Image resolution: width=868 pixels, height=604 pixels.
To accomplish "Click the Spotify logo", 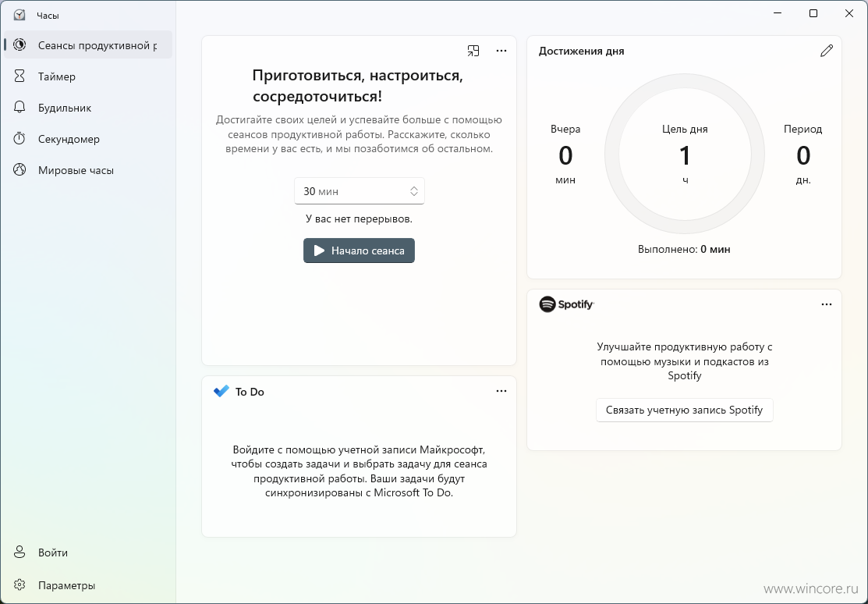I will point(567,304).
